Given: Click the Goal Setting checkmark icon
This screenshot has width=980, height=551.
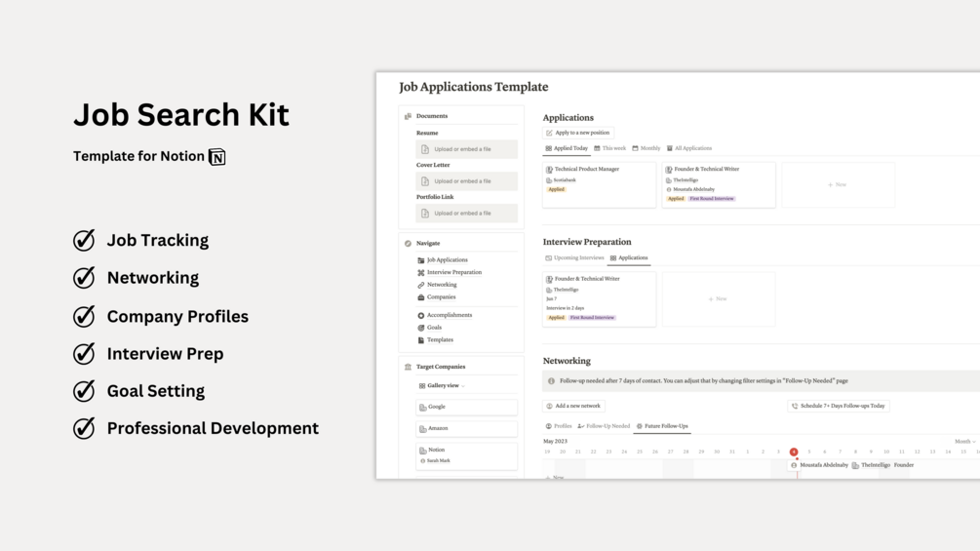Looking at the screenshot, I should (84, 391).
